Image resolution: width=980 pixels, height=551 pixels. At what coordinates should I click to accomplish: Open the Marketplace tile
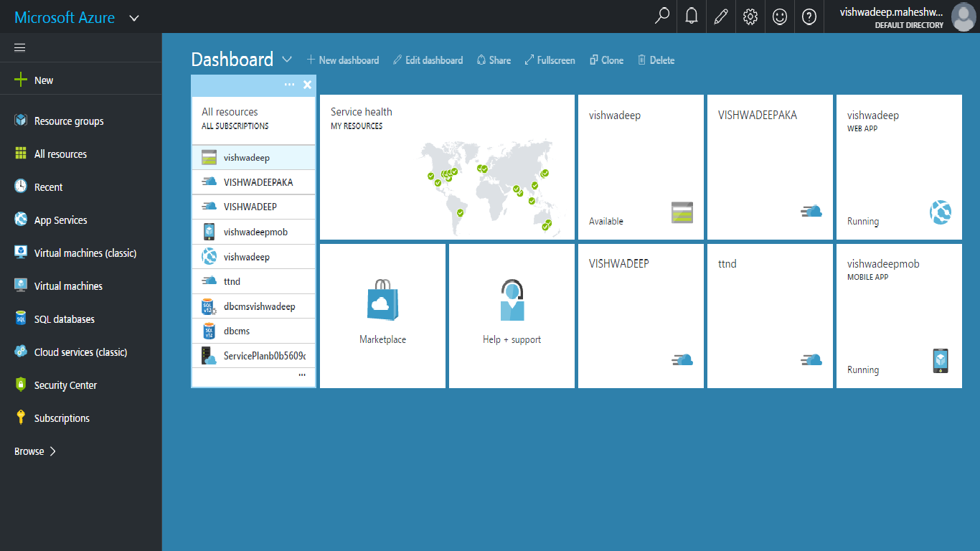[382, 316]
